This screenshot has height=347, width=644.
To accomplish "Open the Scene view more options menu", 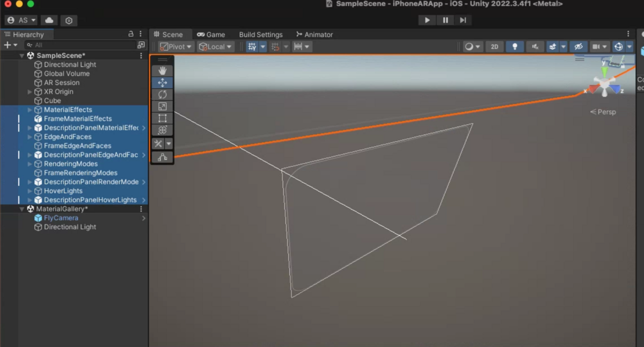I will click(628, 34).
